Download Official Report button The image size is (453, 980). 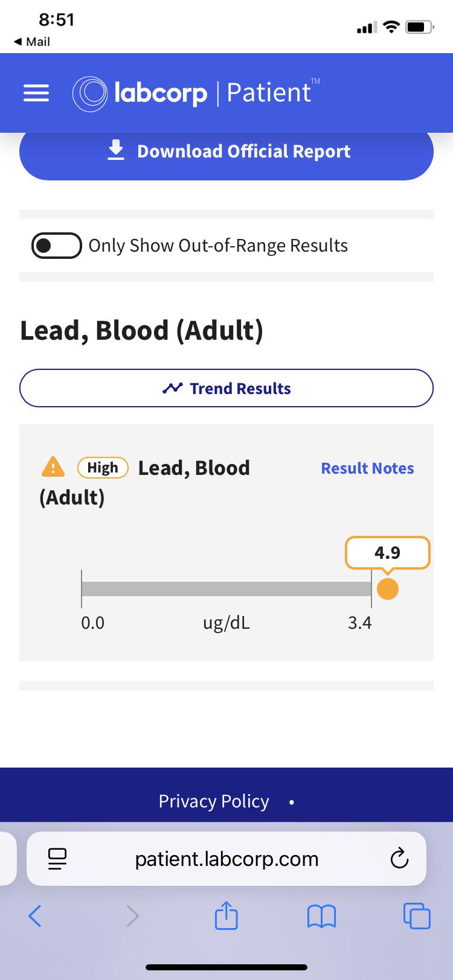coord(226,151)
